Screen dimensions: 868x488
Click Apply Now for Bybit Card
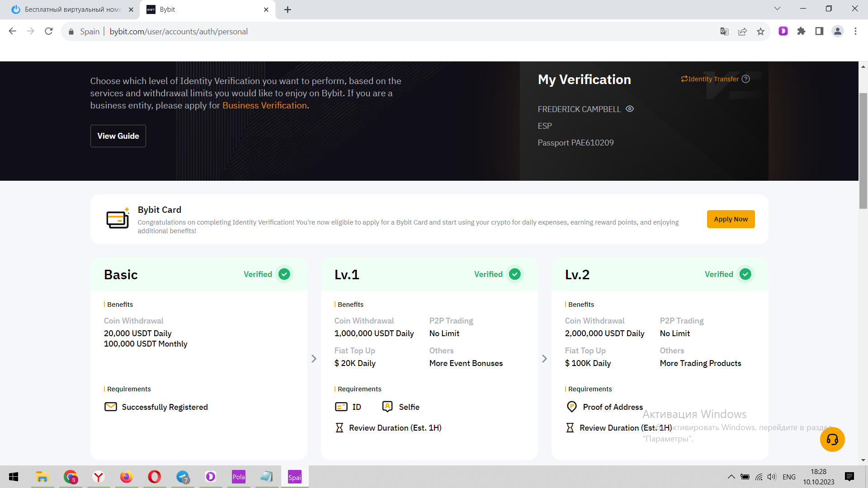coord(731,219)
